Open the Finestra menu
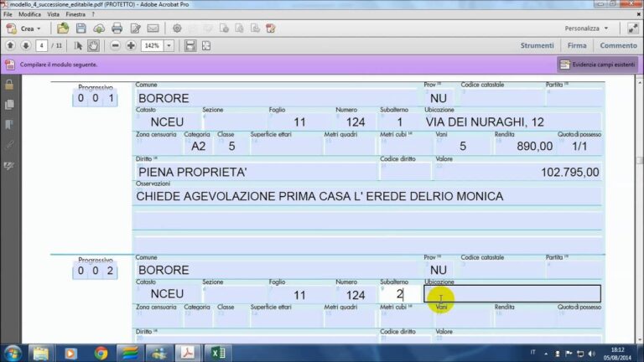The image size is (644, 362). tap(75, 14)
